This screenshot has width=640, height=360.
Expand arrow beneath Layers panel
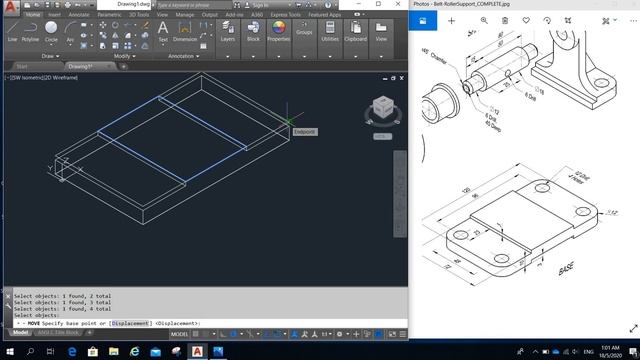(228, 56)
